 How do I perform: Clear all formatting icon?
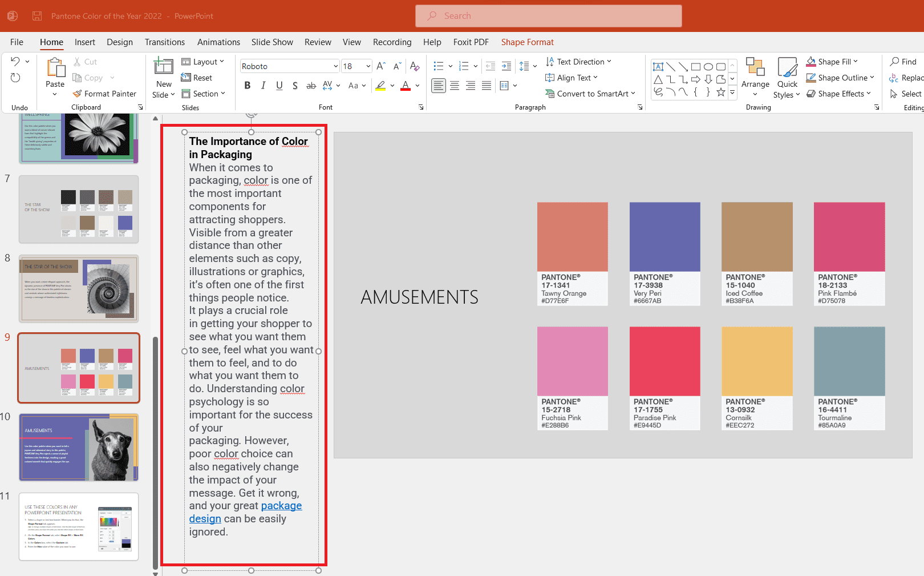tap(415, 66)
